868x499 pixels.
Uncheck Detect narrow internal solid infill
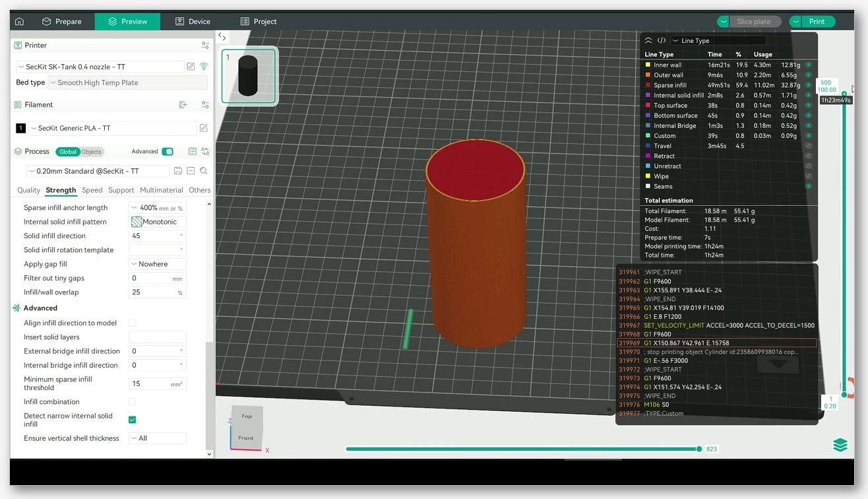tap(133, 420)
